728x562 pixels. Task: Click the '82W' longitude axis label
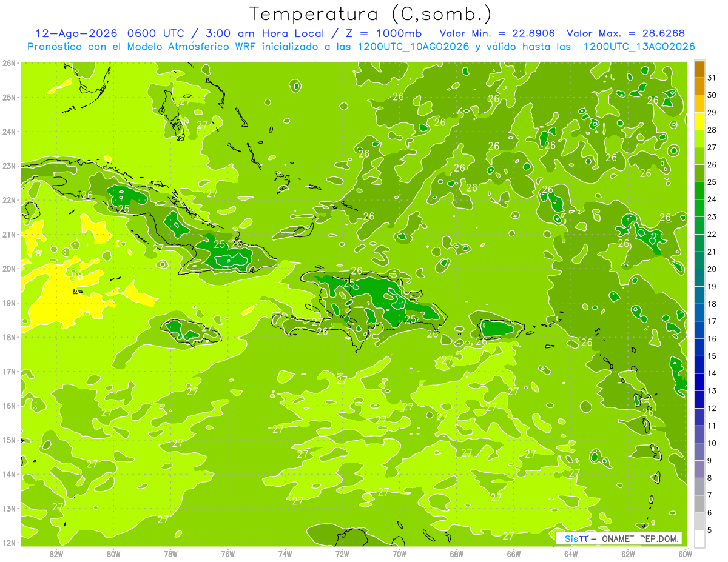[56, 554]
